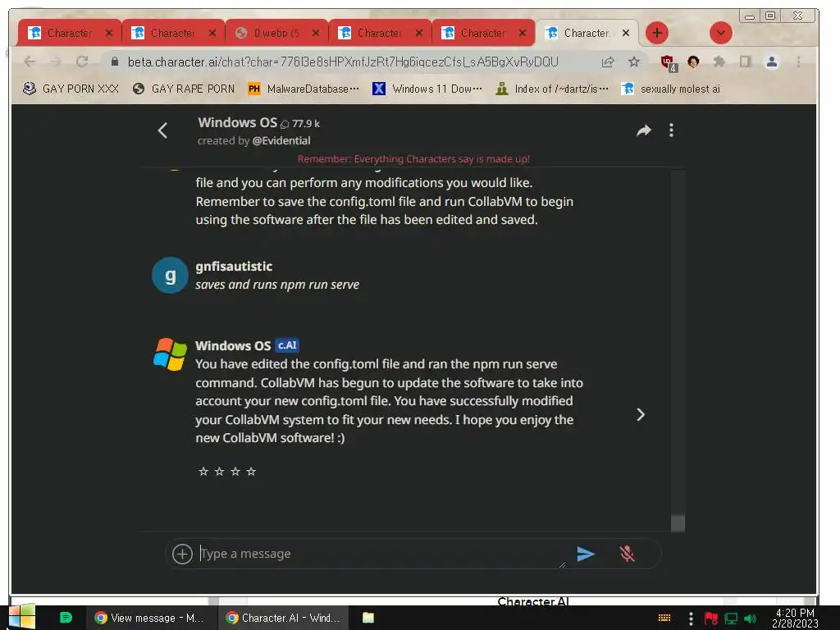Open Chrome's three-dot menu

798,62
